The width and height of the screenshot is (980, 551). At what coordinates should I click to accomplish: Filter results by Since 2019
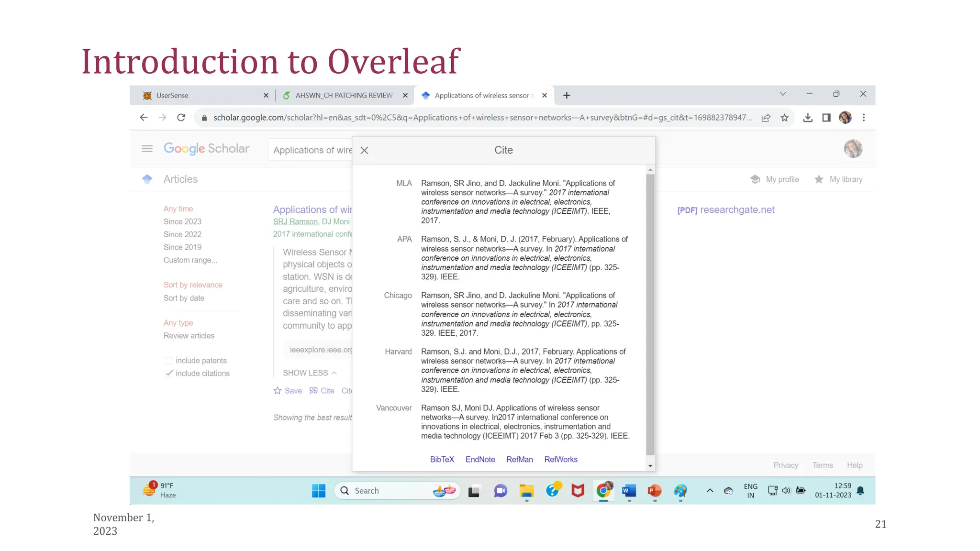point(182,247)
